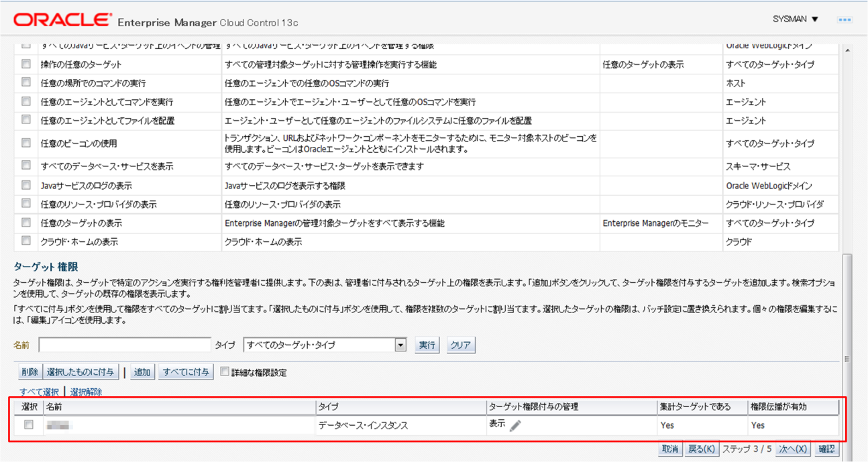Click the 取消 button
The width and height of the screenshot is (868, 462).
669,449
